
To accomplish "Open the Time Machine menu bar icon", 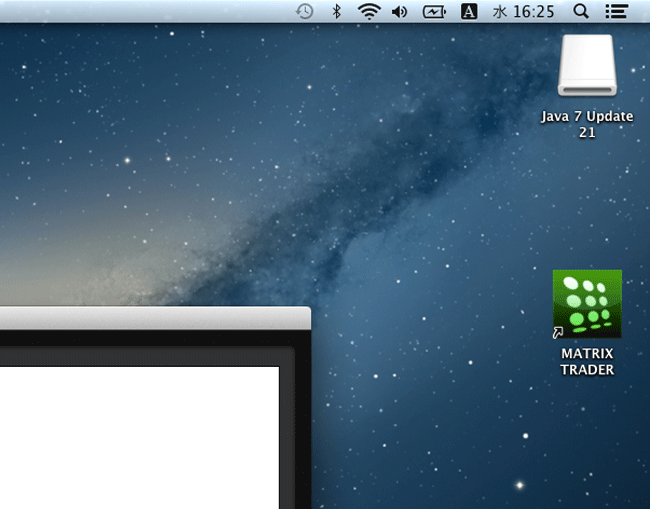I will coord(304,12).
